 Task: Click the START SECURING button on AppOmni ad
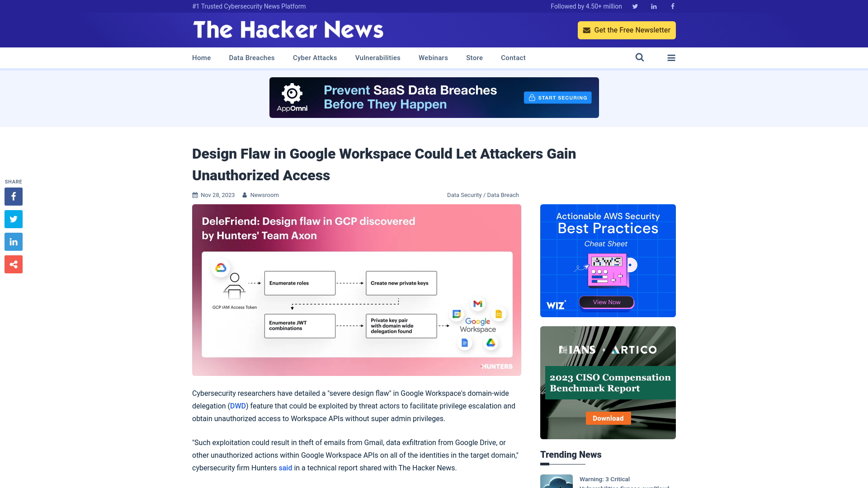[x=558, y=97]
